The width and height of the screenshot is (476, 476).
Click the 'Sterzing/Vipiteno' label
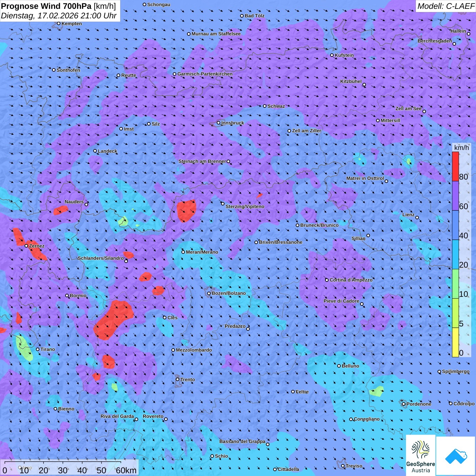point(245,206)
